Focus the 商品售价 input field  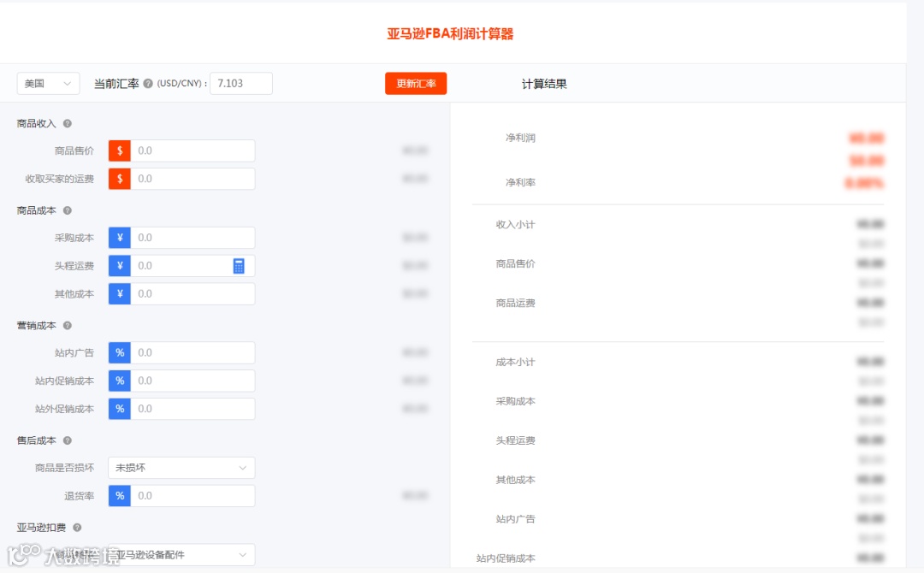pos(192,151)
